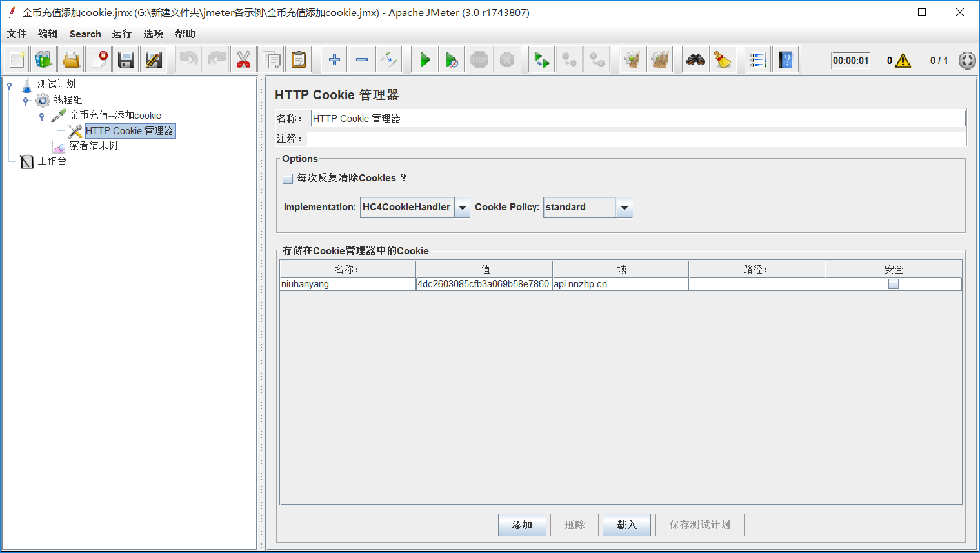Select 察看结果树 in the tree
The width and height of the screenshot is (980, 553).
point(94,145)
